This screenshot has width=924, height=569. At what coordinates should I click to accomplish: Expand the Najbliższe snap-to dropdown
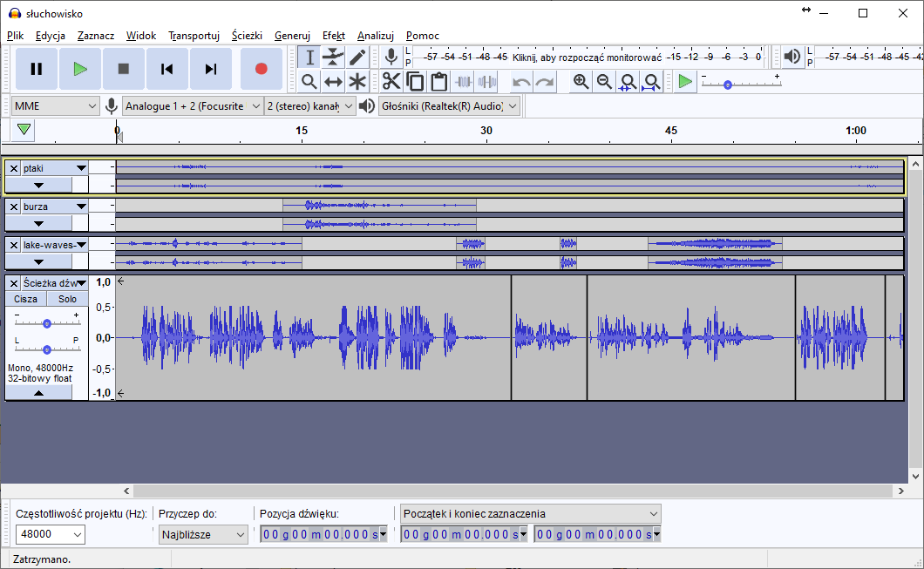coord(204,534)
